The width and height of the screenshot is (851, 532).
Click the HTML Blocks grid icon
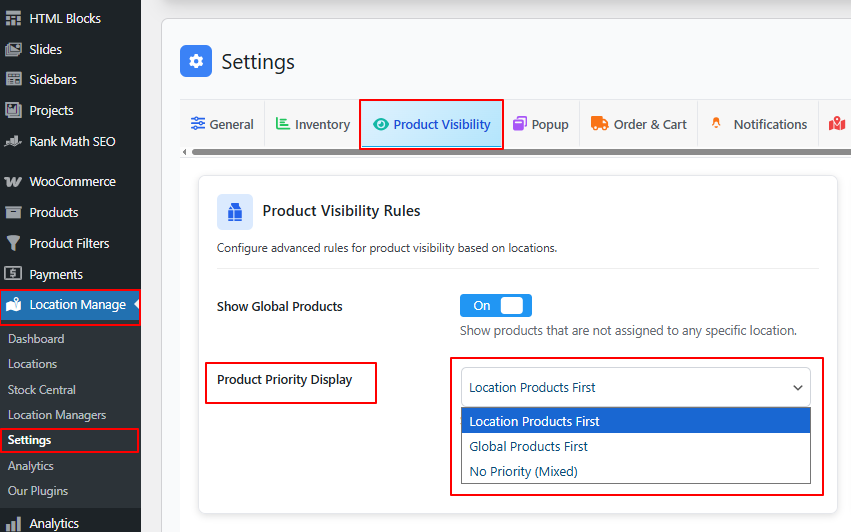point(14,18)
